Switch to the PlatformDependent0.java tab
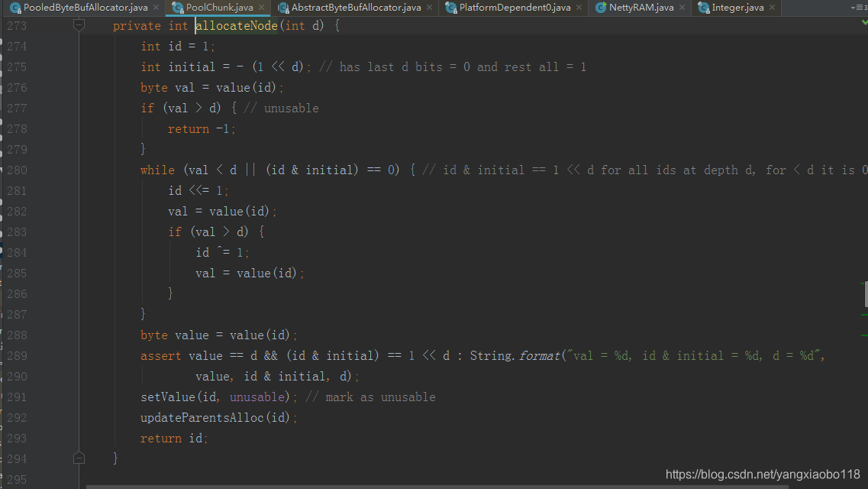 (515, 8)
